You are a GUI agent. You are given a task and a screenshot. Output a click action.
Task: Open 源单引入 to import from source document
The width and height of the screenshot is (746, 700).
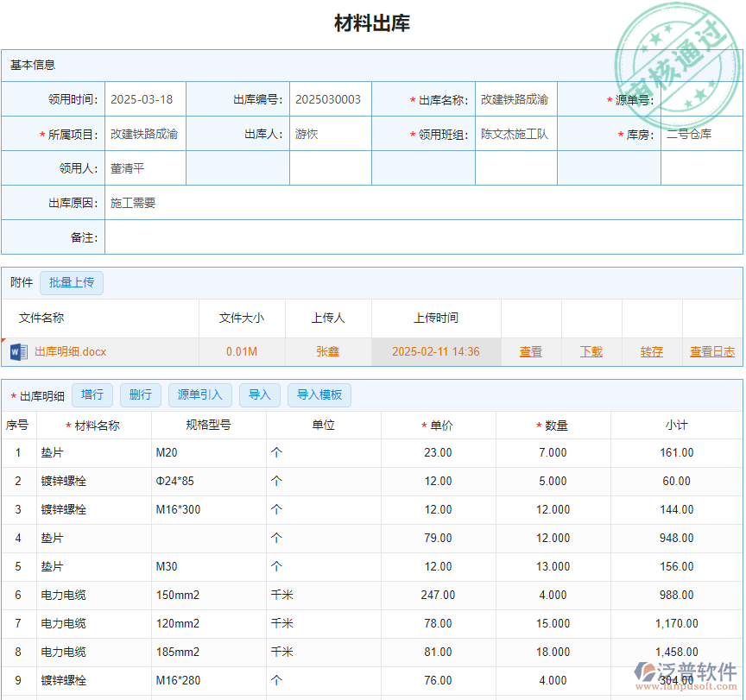click(x=199, y=394)
